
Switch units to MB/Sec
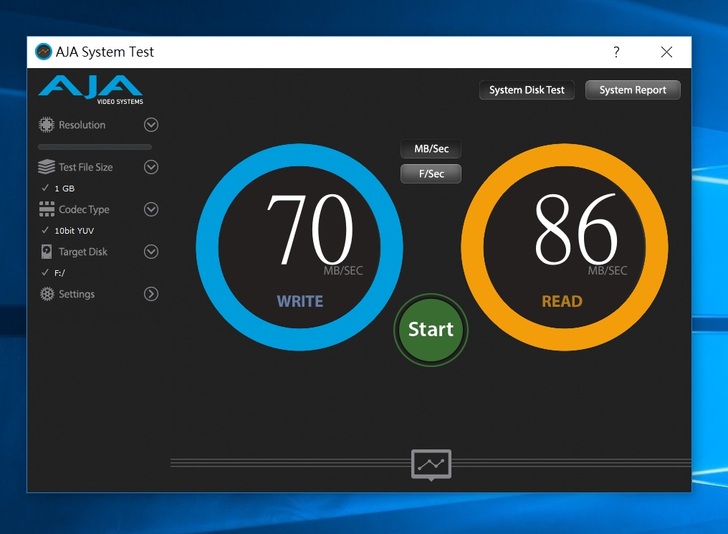[431, 149]
